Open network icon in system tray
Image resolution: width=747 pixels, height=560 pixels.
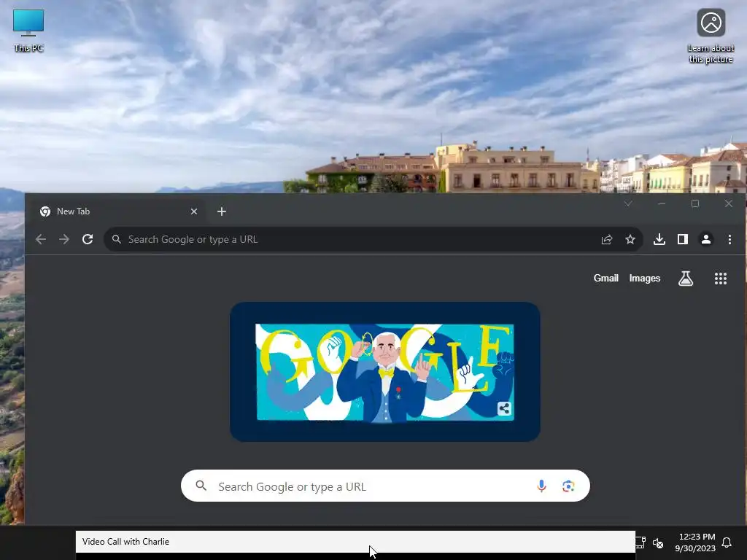click(x=640, y=542)
